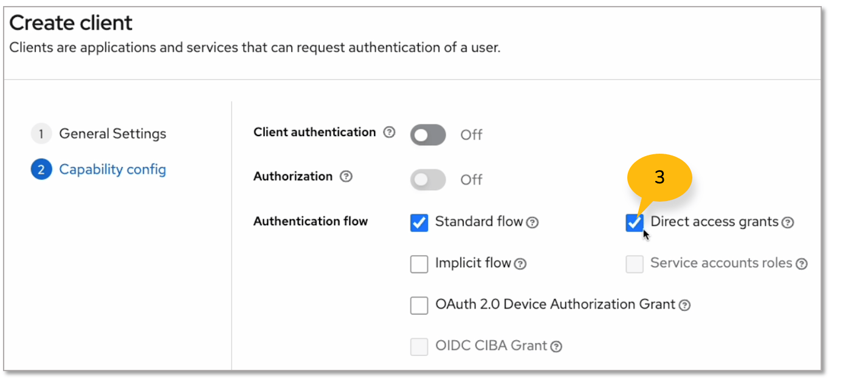Toggle the Authorization switch
868x379 pixels.
tap(427, 179)
